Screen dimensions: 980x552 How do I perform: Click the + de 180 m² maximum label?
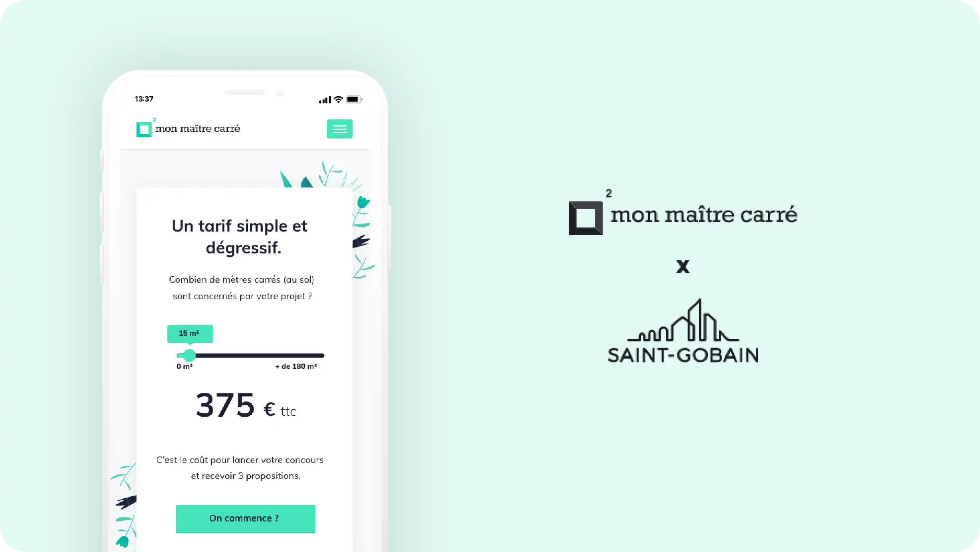(295, 366)
